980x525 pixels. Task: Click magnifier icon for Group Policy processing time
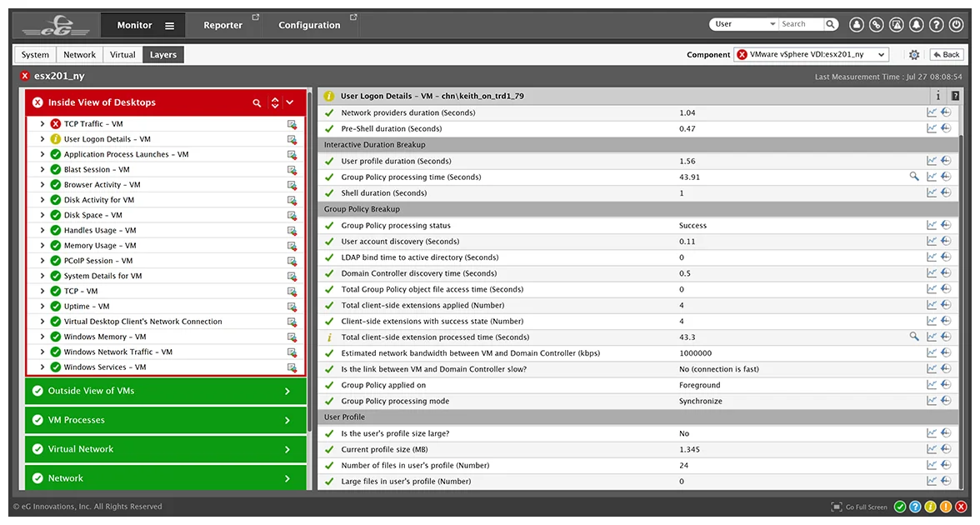pyautogui.click(x=913, y=177)
